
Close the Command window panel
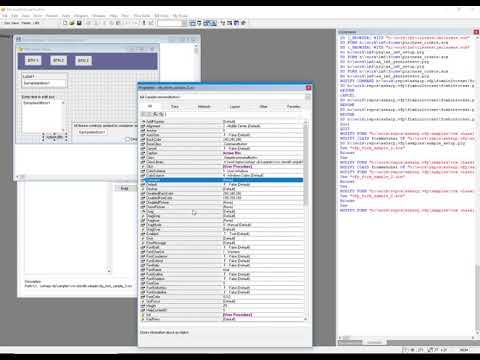click(476, 32)
